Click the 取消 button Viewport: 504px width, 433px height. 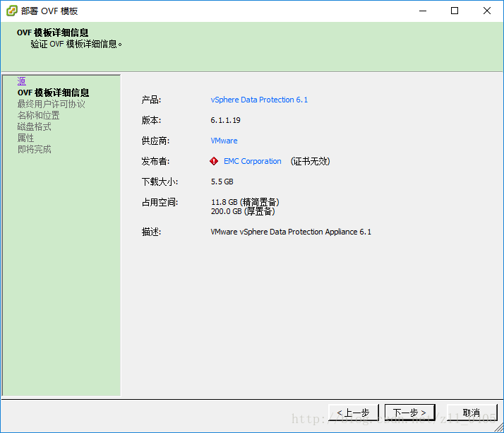click(472, 413)
